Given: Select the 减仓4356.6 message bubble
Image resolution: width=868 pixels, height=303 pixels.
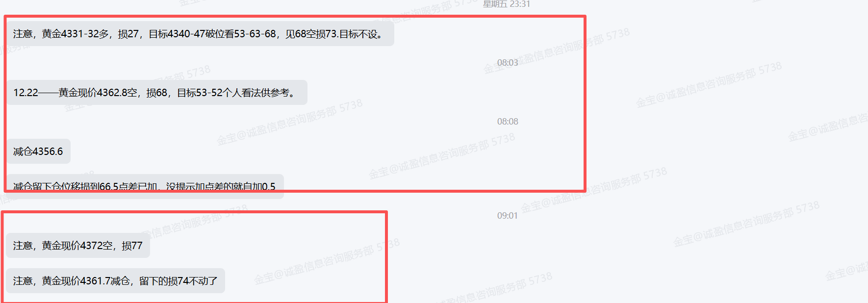Looking at the screenshot, I should pos(38,151).
